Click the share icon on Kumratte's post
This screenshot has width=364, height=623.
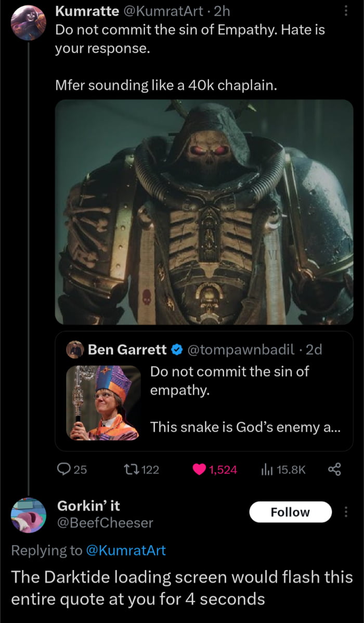tap(335, 470)
